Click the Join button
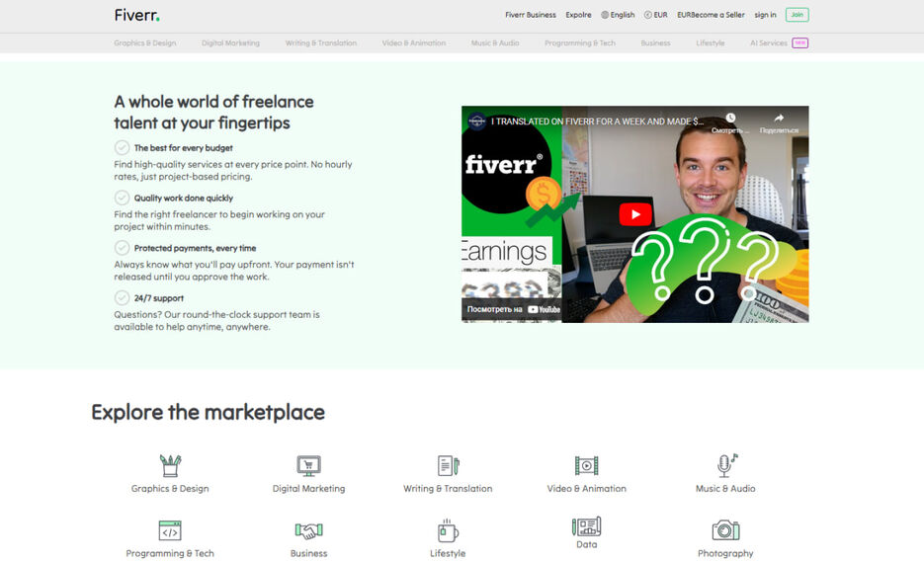This screenshot has height=563, width=924. click(798, 15)
